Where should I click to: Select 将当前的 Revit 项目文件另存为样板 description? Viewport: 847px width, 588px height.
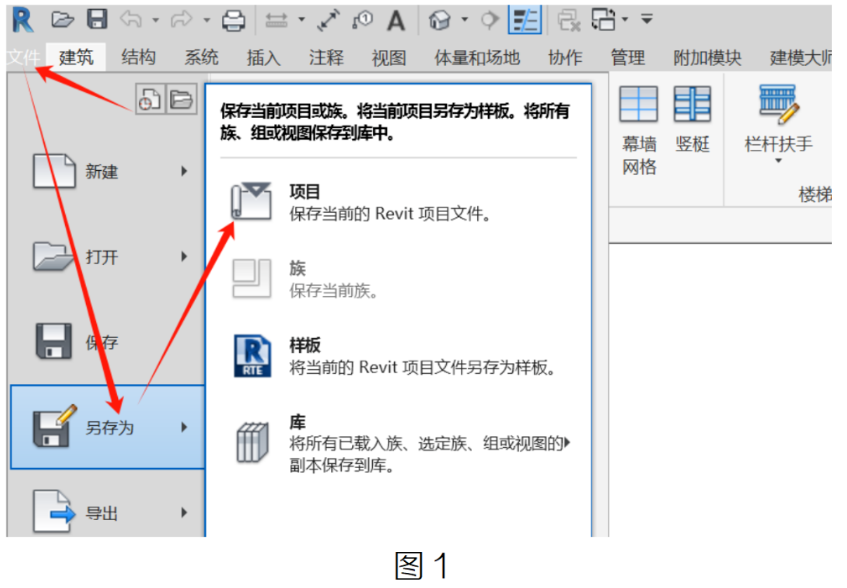[x=423, y=368]
